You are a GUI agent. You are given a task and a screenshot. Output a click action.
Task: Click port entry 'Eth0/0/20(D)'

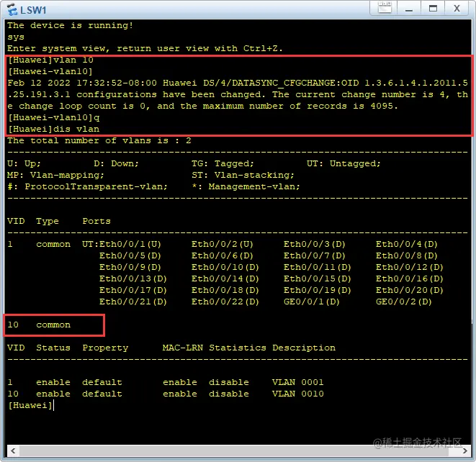pyautogui.click(x=410, y=290)
